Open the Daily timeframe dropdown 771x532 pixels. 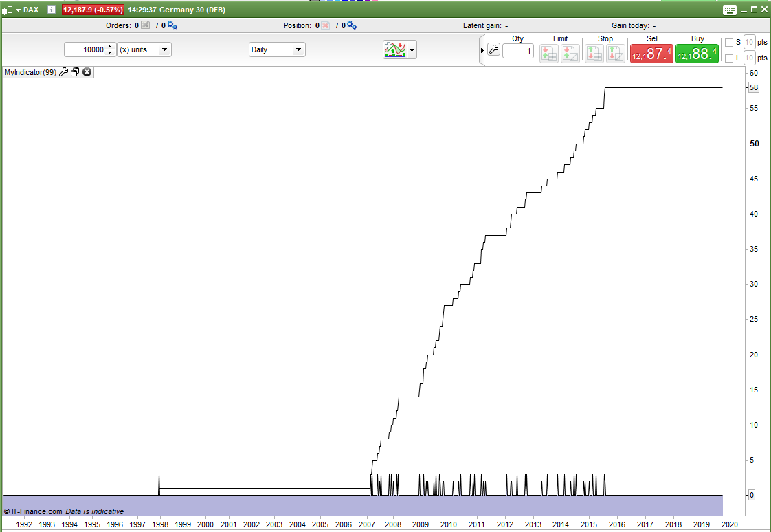[x=277, y=49]
